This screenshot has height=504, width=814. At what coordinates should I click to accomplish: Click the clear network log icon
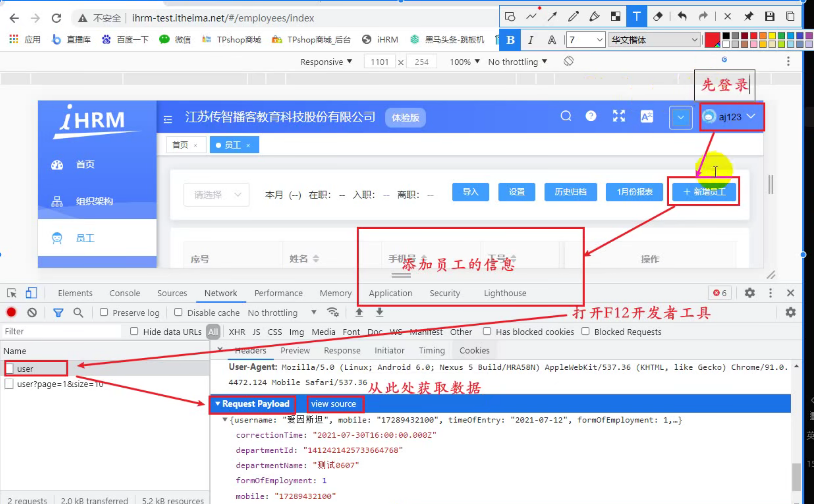32,312
